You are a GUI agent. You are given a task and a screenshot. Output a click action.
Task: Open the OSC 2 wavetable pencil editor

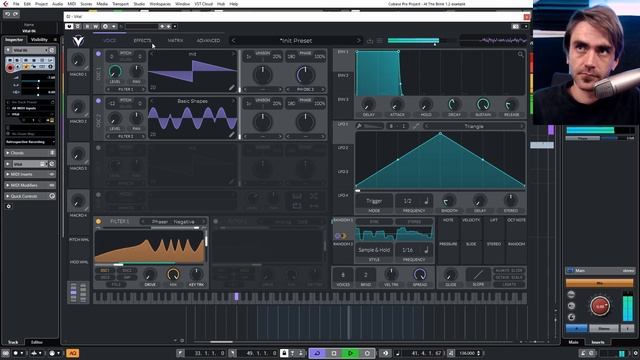tap(231, 134)
